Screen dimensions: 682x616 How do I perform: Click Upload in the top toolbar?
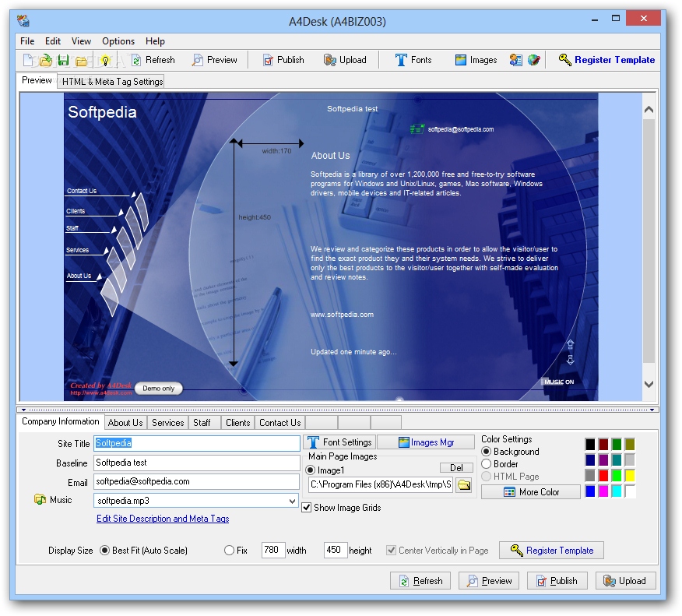pos(345,60)
